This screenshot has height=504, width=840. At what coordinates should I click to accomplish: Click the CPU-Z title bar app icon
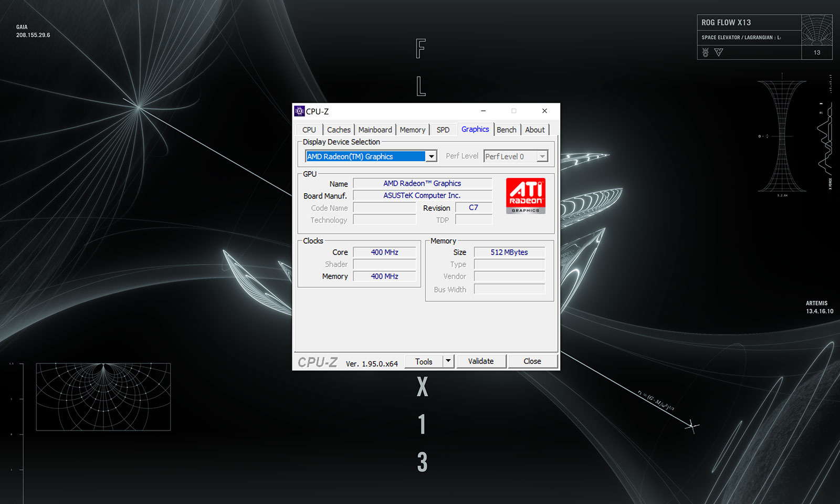[299, 111]
